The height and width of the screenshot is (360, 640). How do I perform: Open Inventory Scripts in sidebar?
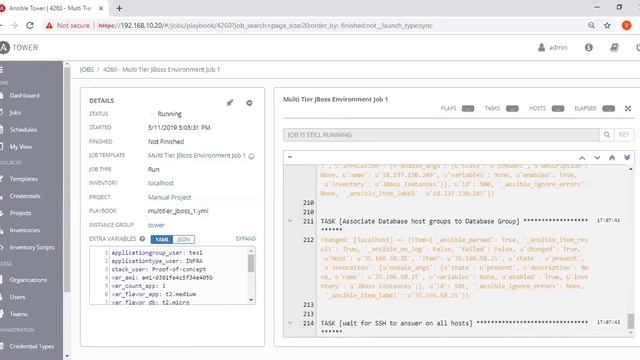(x=32, y=247)
